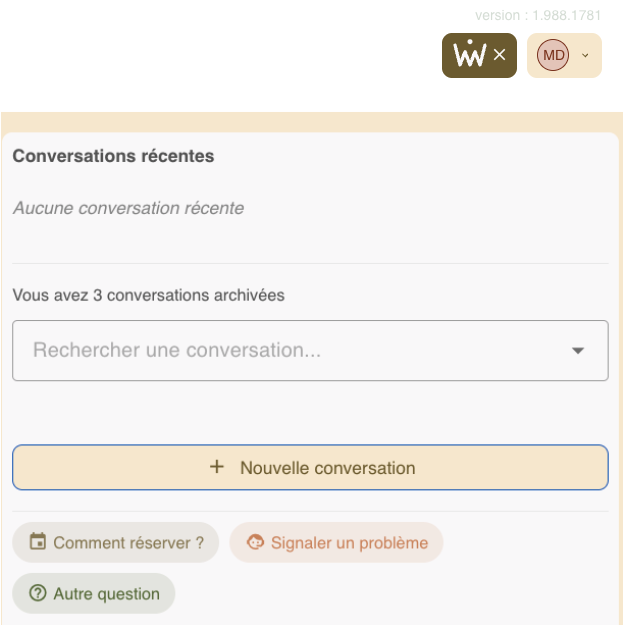Expand the user menu chevron beside MD
This screenshot has height=625, width=623.
pos(585,55)
